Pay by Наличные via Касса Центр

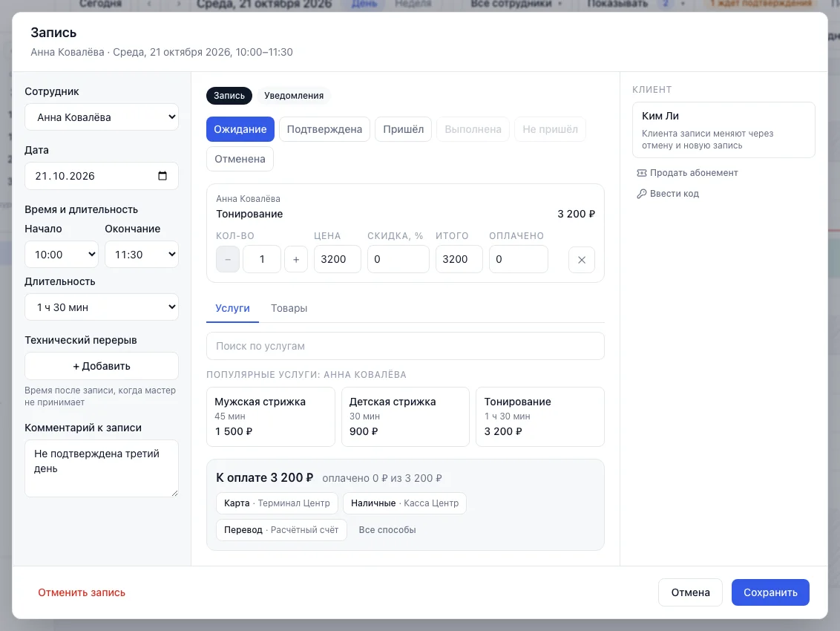(x=404, y=503)
